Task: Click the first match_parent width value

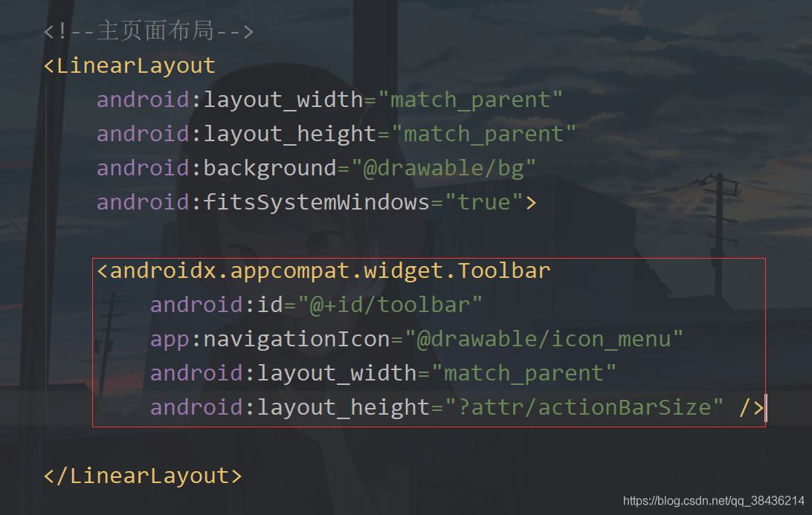Action: coord(472,100)
